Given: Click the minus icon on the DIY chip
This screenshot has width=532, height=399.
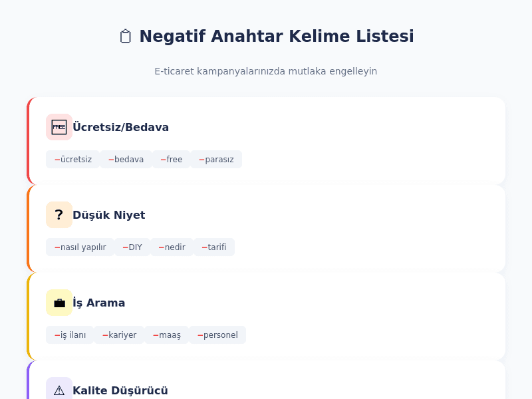Looking at the screenshot, I should click(124, 247).
